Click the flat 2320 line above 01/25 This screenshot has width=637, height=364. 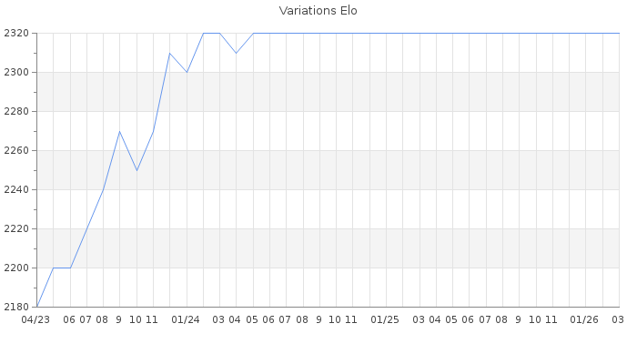pyautogui.click(x=385, y=33)
